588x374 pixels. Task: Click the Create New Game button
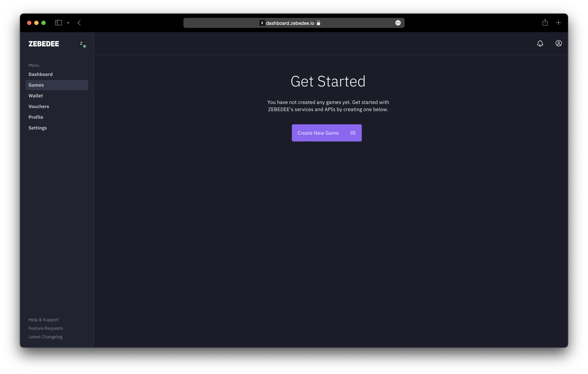click(x=327, y=133)
